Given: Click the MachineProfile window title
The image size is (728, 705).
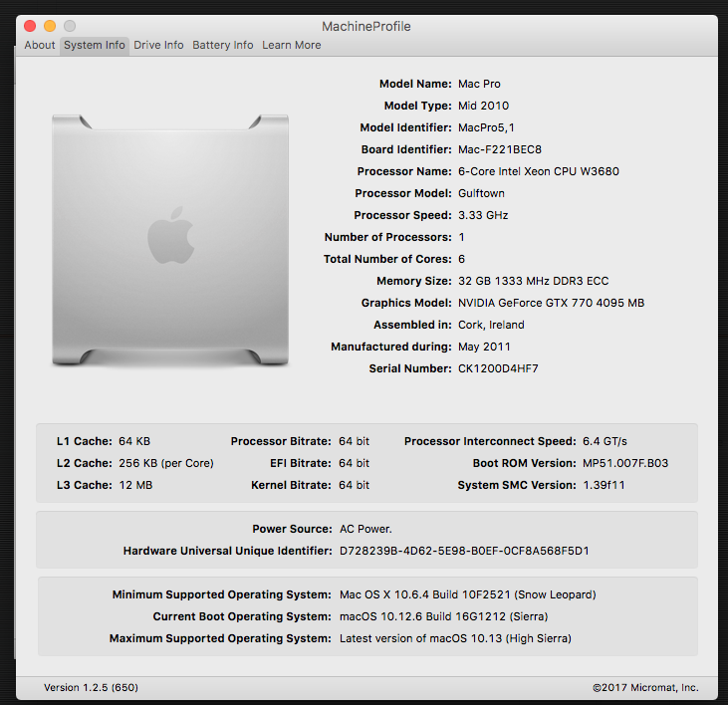Looking at the screenshot, I should click(x=366, y=27).
